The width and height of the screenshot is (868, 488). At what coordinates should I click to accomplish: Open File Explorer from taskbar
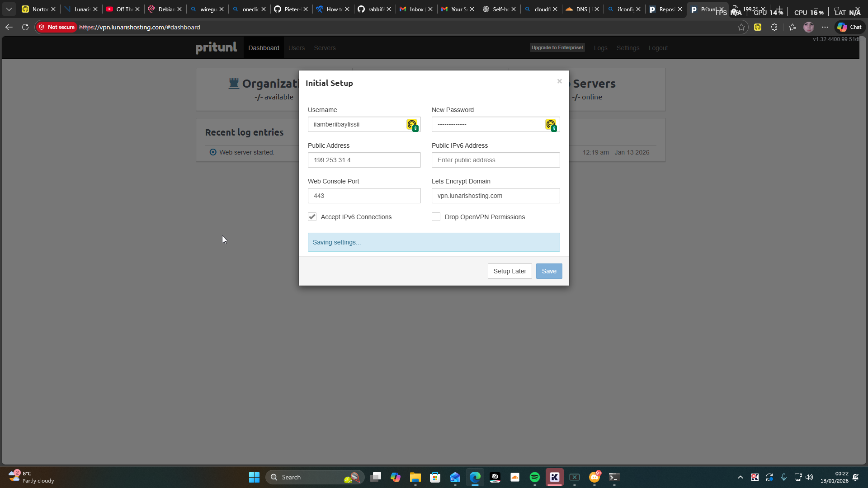[415, 477]
